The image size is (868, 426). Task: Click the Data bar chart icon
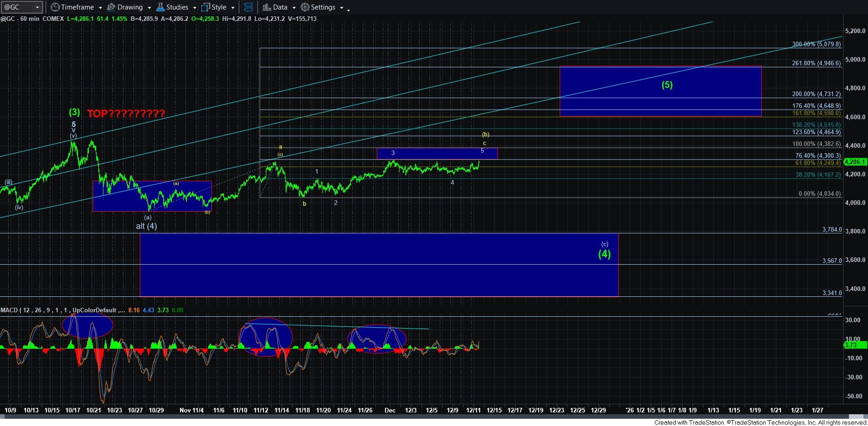click(x=267, y=7)
